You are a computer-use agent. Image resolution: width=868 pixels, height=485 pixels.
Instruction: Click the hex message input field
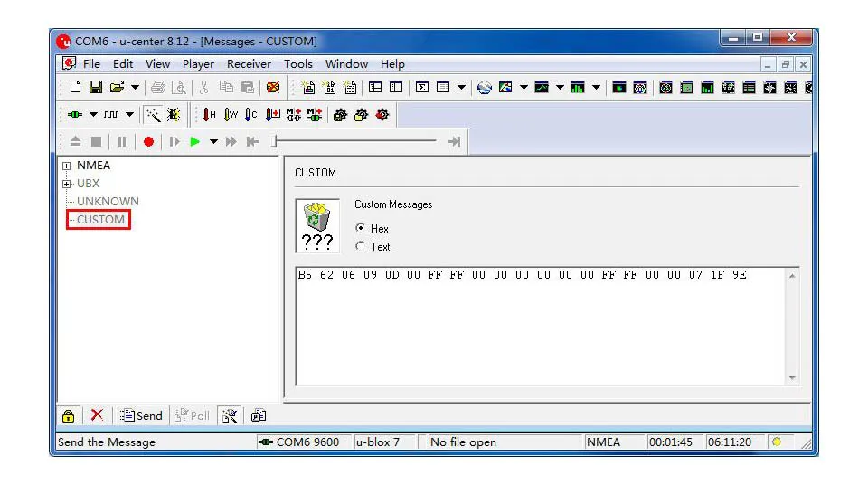coord(541,327)
